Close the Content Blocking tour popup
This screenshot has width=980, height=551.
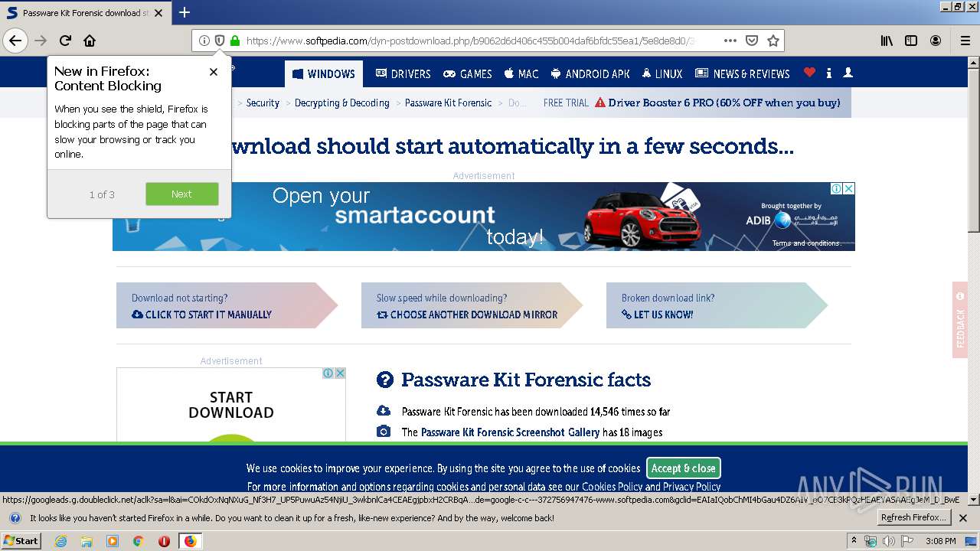214,72
